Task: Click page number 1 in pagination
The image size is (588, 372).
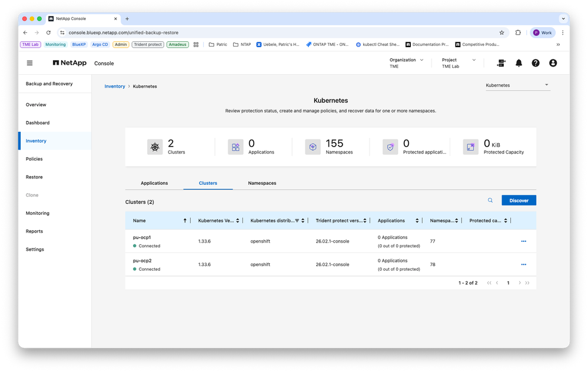Action: (x=508, y=283)
